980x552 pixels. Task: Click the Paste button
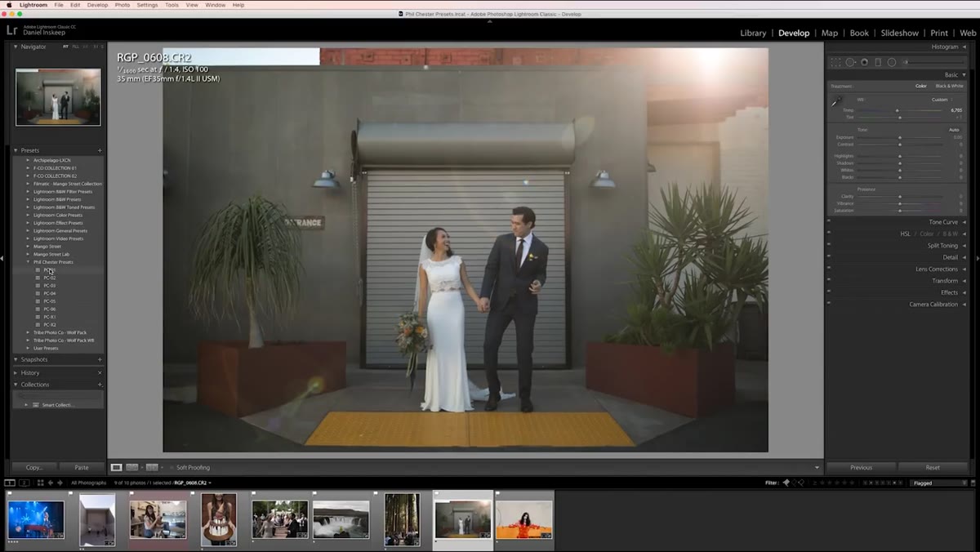pos(82,468)
